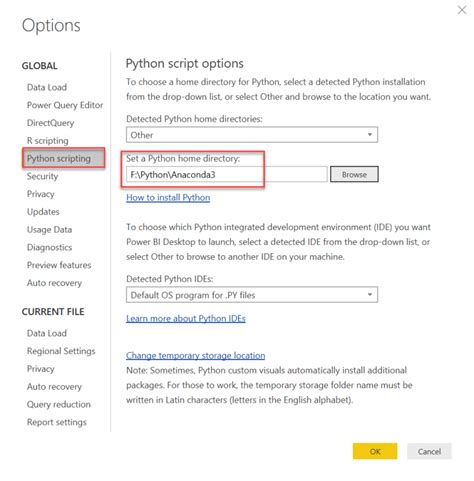Confirm settings with OK button
This screenshot has width=474, height=481.
coord(375,451)
